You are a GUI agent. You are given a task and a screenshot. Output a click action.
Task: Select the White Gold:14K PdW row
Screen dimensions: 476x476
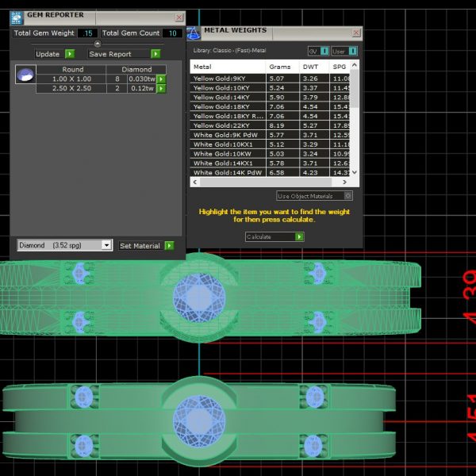click(x=270, y=172)
